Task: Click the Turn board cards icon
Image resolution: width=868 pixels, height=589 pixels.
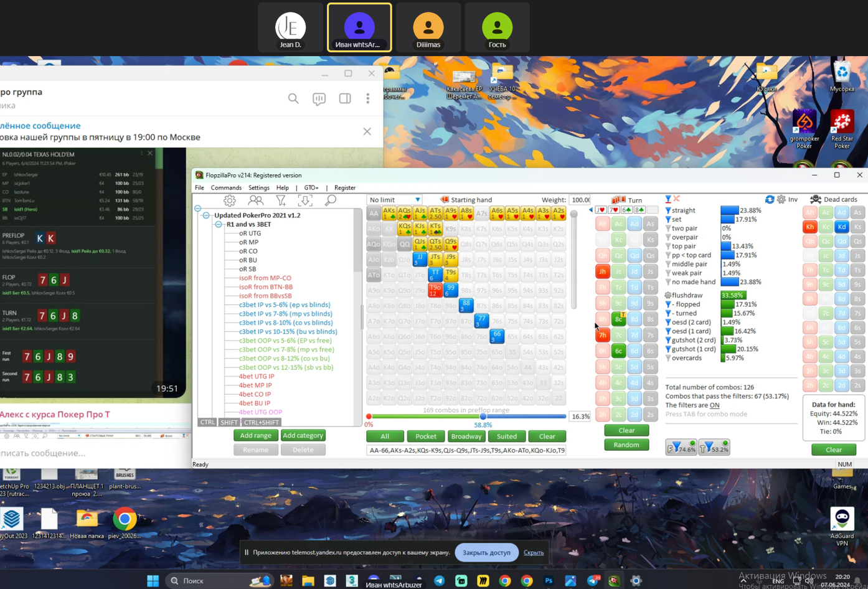Action: pos(618,200)
